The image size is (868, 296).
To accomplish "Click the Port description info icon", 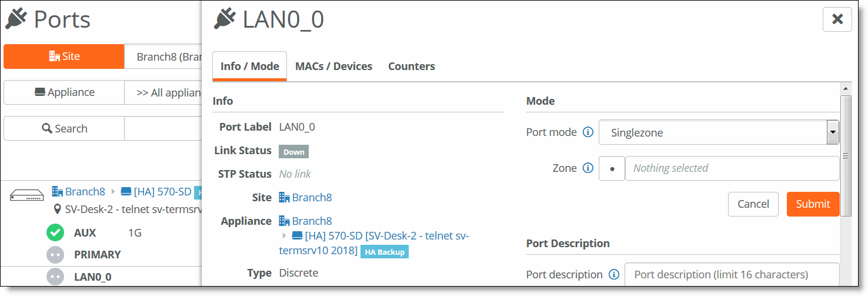I will tap(614, 275).
